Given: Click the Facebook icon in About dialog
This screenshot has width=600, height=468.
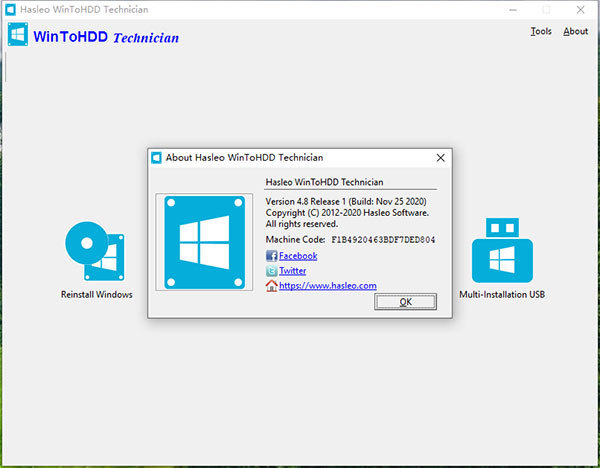Looking at the screenshot, I should click(271, 256).
